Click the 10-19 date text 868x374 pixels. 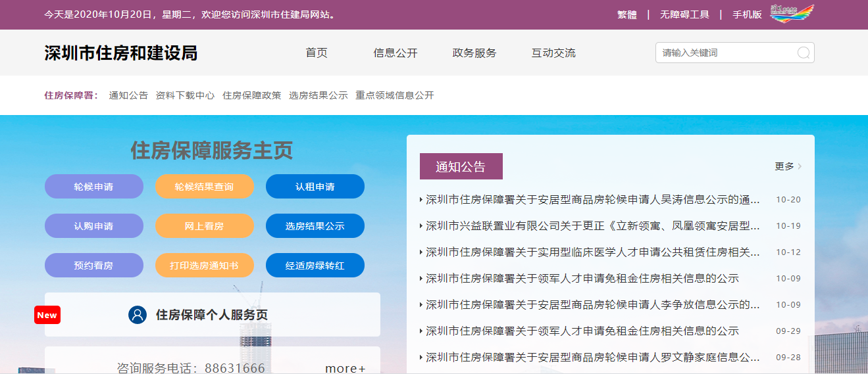coord(788,225)
